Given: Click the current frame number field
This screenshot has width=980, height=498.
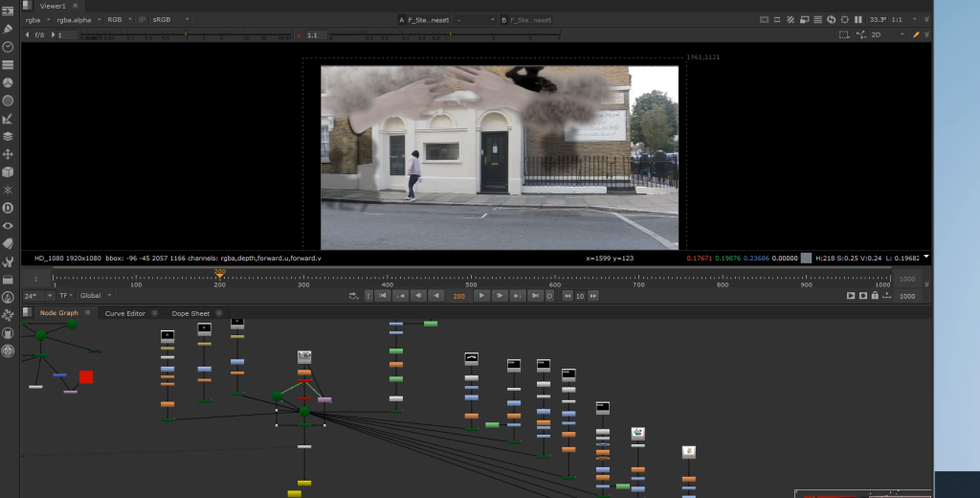Looking at the screenshot, I should coord(459,296).
